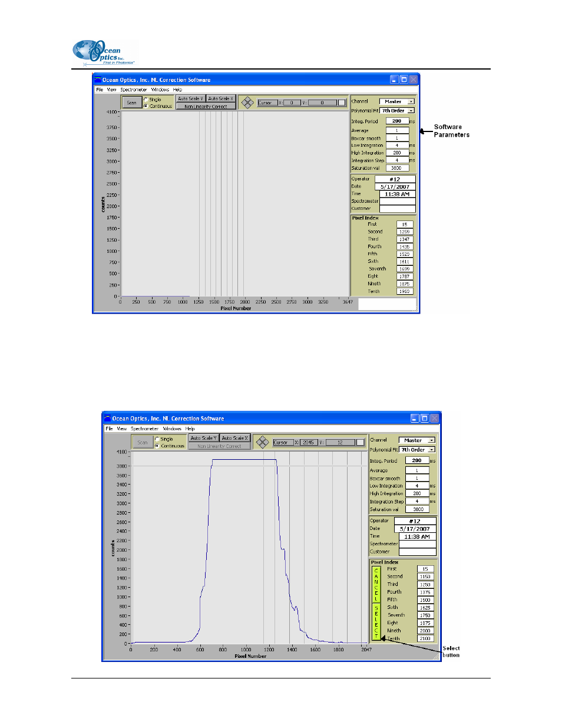Click the Scan button in upper window
The image size is (562, 728).
click(x=131, y=103)
